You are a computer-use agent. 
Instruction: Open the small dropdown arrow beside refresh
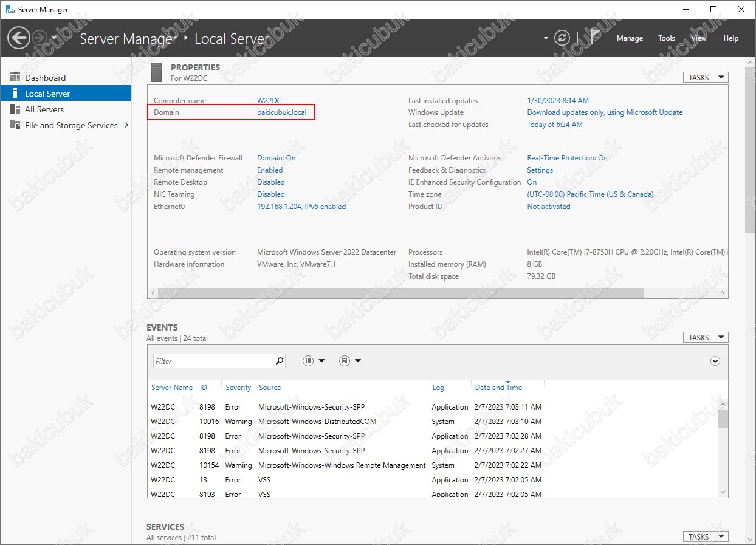click(546, 38)
